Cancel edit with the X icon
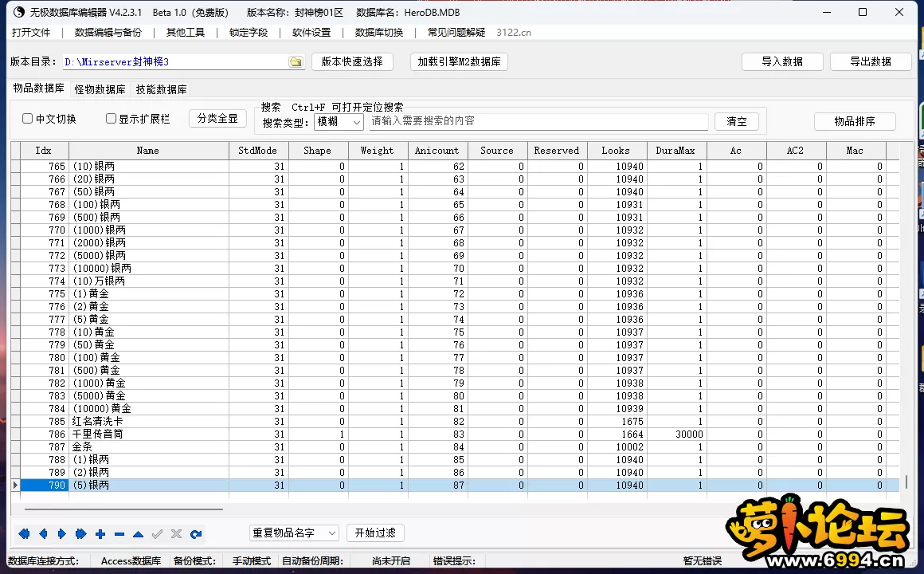The height and width of the screenshot is (574, 924). (176, 534)
